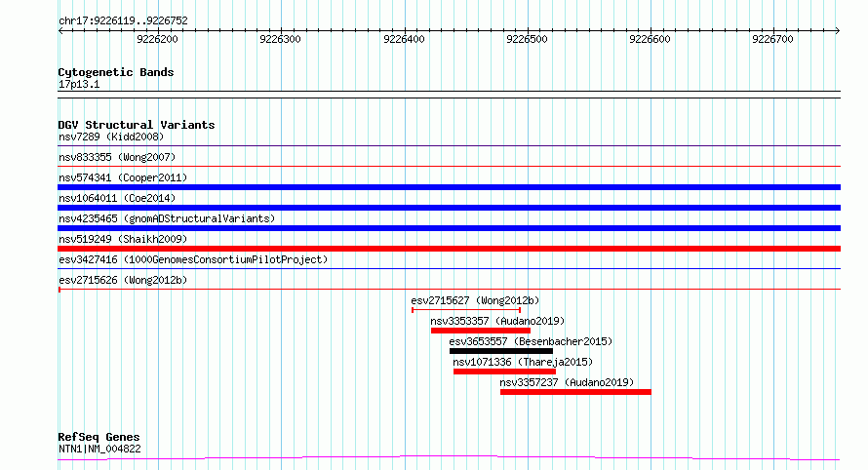Viewport: 868px width, 470px height.
Task: Open variant esv3427416 (1000GenomesConsortiumPilotProject) label
Action: point(193,259)
